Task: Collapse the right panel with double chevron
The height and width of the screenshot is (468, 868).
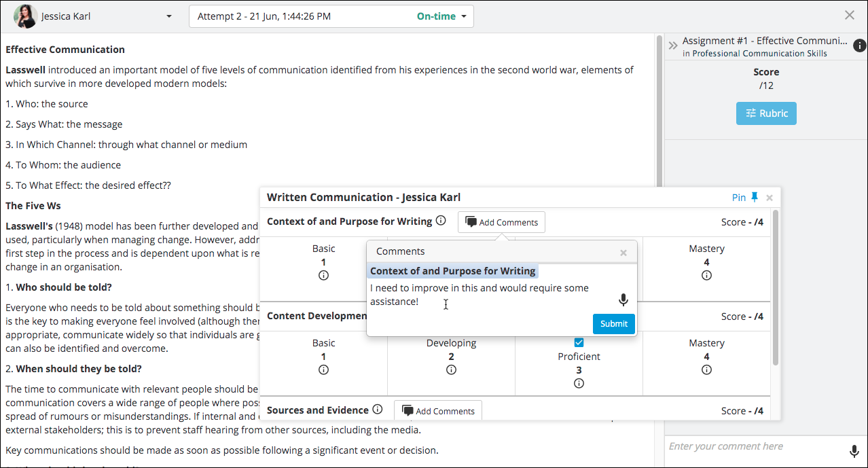Action: pos(673,46)
